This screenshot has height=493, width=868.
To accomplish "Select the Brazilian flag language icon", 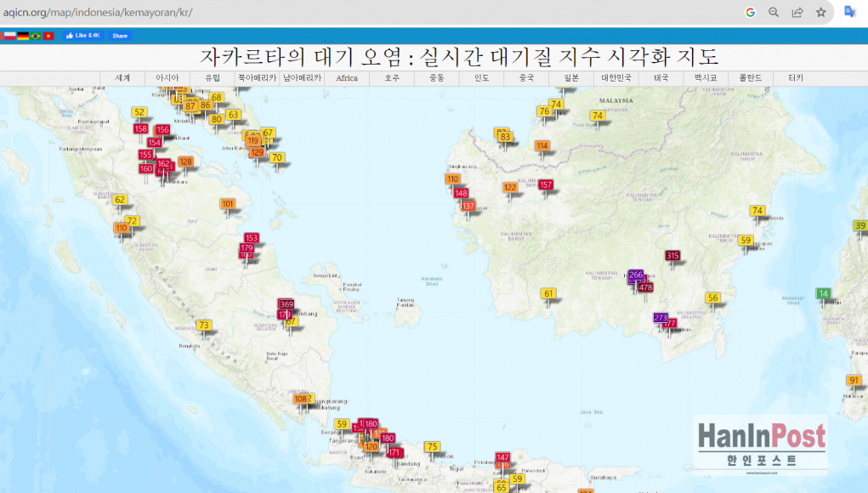I will (x=36, y=36).
